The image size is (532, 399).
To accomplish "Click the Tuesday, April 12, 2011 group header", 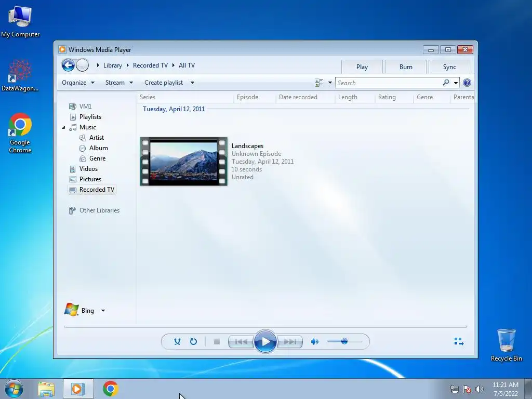I will (x=174, y=109).
